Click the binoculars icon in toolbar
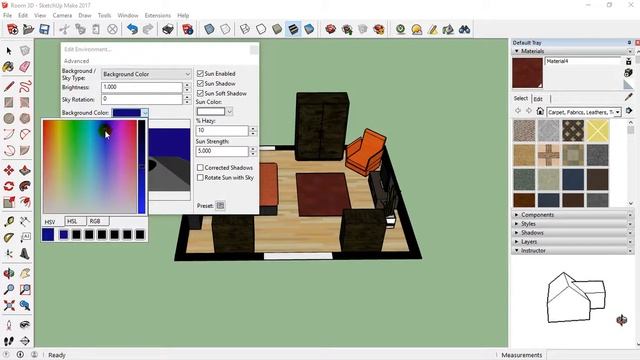 464,29
